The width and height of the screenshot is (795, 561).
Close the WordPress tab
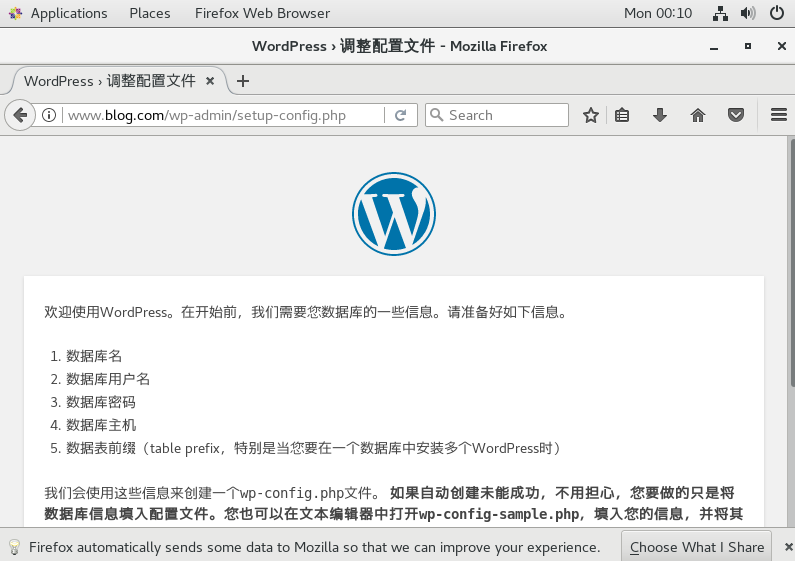click(210, 81)
